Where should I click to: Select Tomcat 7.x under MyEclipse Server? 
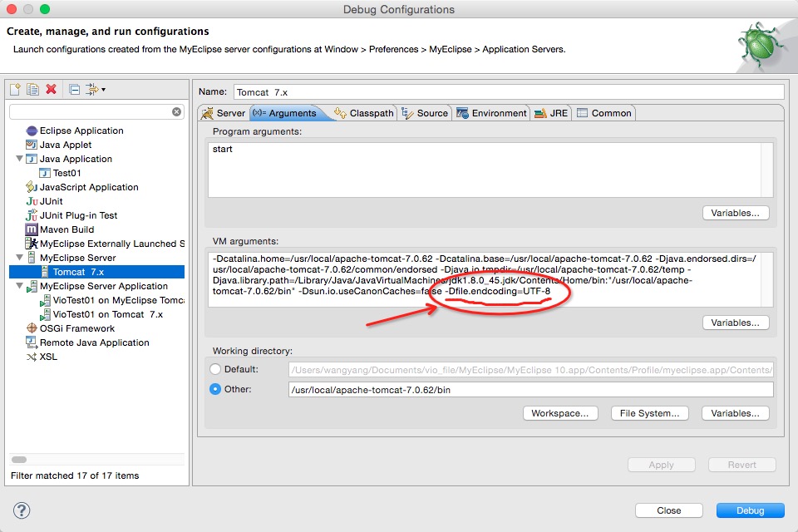point(78,272)
